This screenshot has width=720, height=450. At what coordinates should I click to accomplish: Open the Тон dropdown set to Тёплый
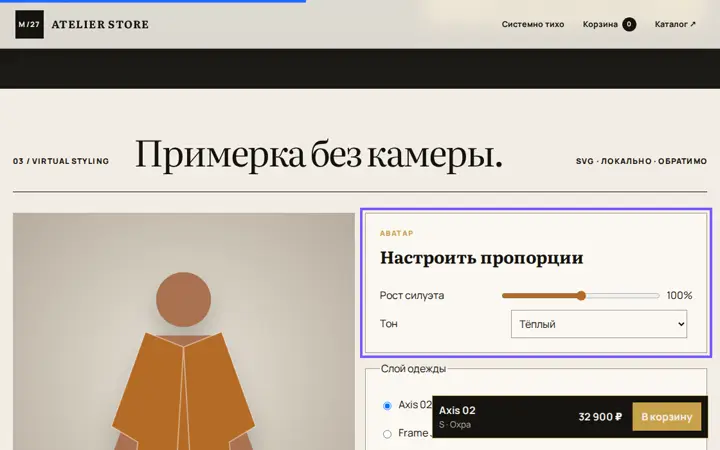[x=599, y=324]
